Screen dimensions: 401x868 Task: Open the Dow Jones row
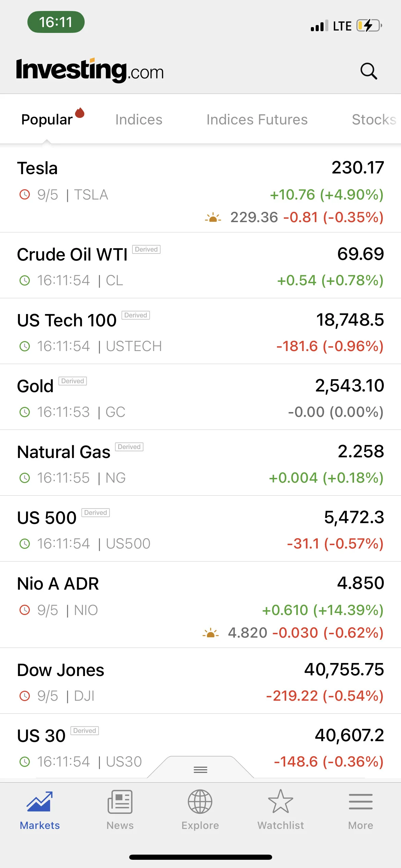[200, 681]
